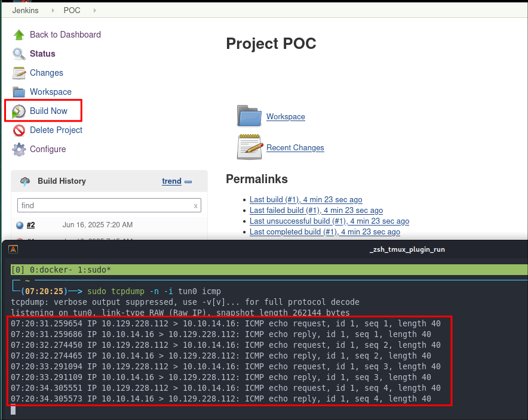
Task: Click the Project POC heading
Action: click(271, 44)
